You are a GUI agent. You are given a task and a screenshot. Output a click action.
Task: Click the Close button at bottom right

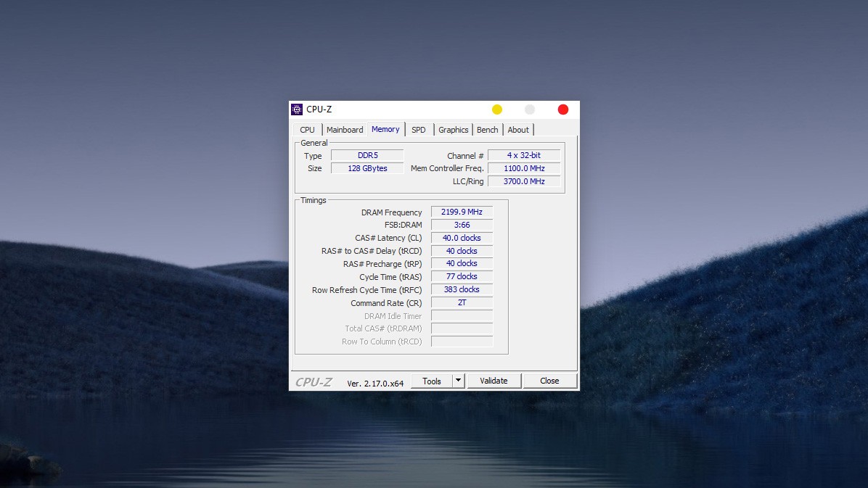tap(549, 381)
